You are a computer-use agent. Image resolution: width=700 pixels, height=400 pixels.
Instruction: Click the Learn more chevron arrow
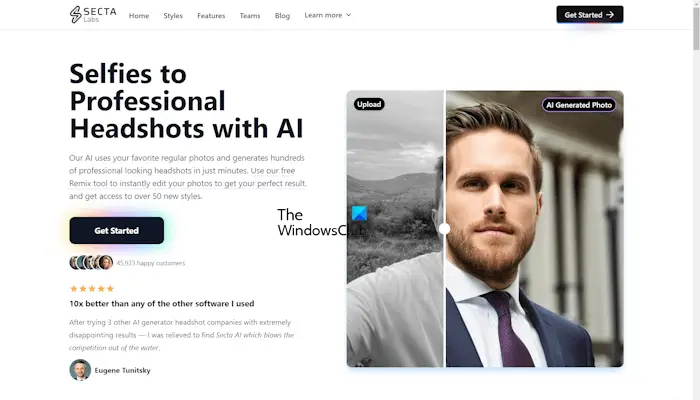click(x=349, y=15)
